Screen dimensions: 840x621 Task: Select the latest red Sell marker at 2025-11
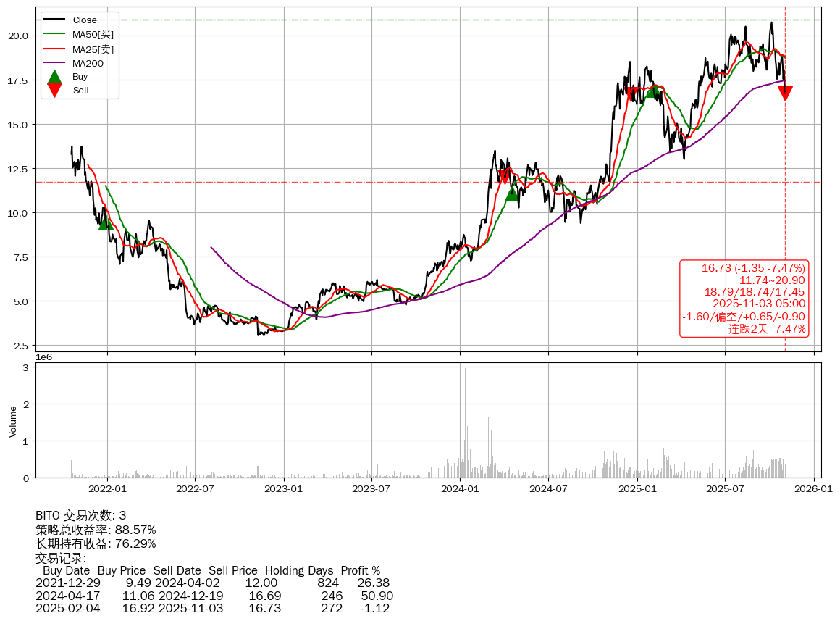[x=785, y=93]
